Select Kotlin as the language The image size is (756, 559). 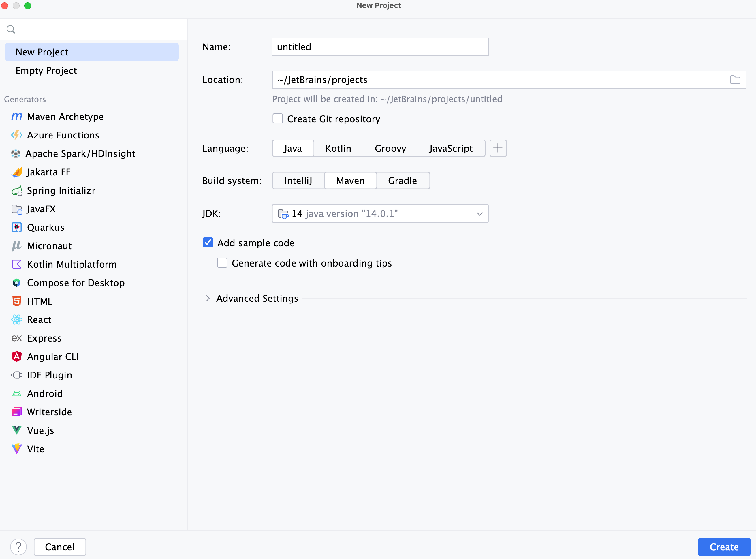[338, 148]
